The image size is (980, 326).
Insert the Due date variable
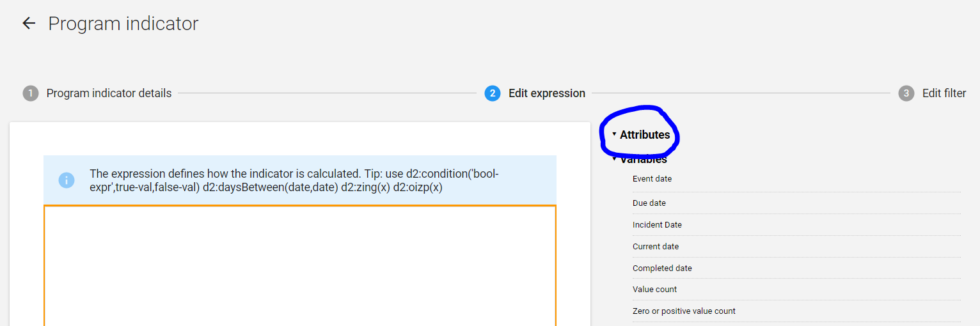pos(649,203)
